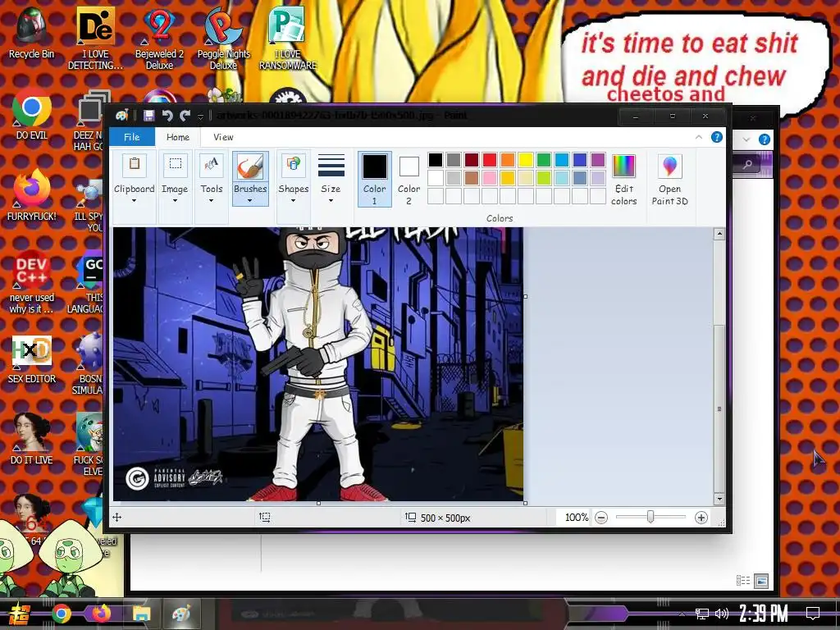Collapse the Paint ribbon with the chevron
The image size is (840, 630).
[x=699, y=138]
